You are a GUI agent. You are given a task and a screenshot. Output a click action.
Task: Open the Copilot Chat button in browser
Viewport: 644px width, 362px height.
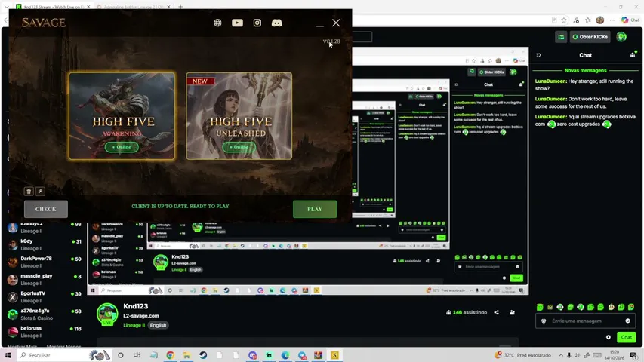[x=630, y=20]
